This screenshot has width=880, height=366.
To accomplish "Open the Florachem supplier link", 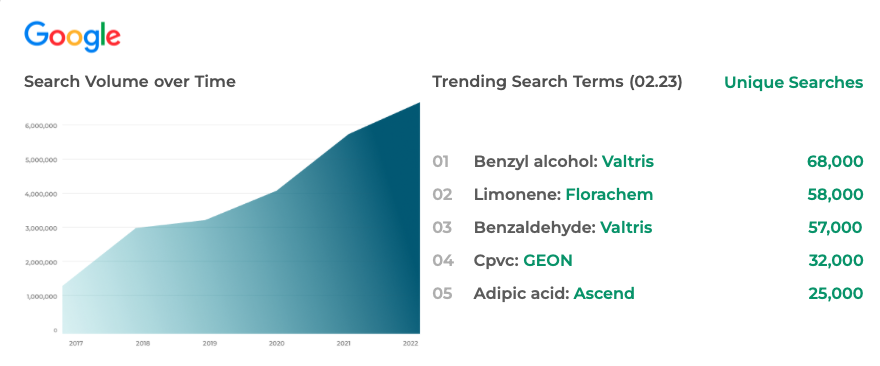I will (609, 195).
